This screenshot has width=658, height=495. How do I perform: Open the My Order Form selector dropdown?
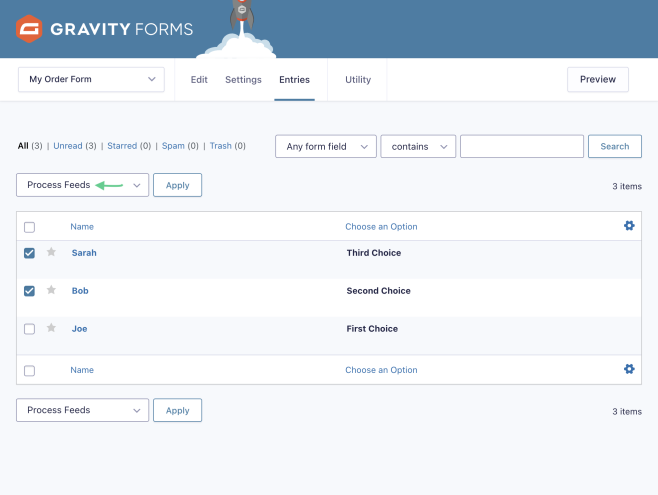91,79
